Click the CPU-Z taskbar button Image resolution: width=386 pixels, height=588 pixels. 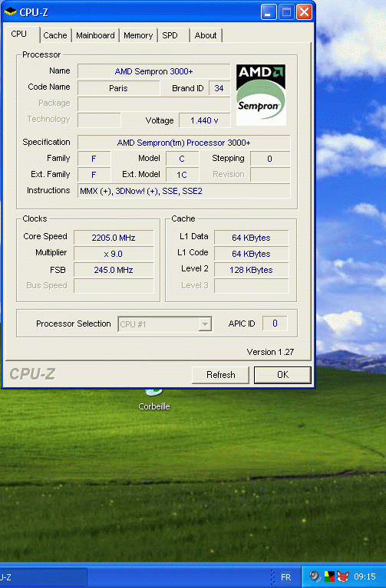[x=43, y=577]
